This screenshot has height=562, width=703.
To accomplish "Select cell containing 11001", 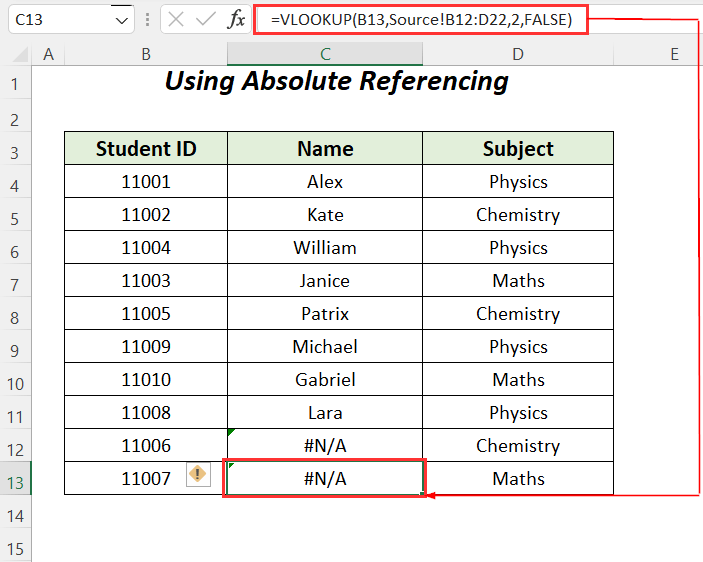I will [146, 182].
